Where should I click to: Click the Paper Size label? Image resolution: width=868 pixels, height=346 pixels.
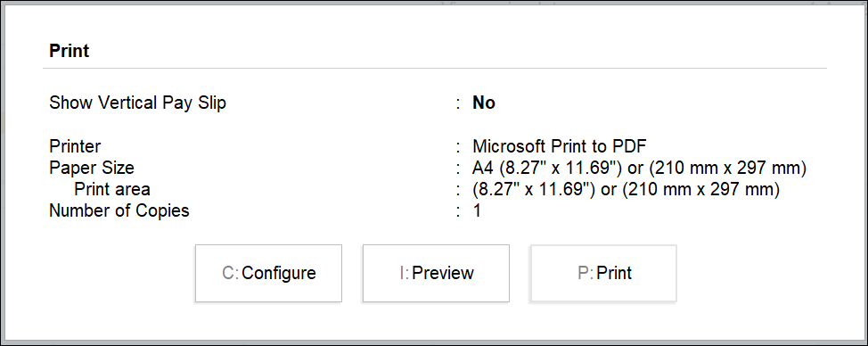pyautogui.click(x=92, y=168)
